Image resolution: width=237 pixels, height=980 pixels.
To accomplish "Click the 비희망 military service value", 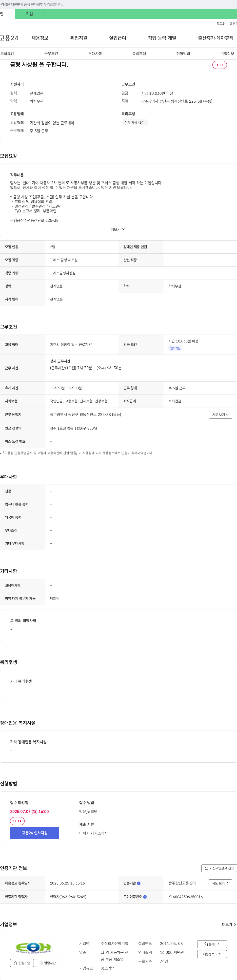I will [x=55, y=598].
